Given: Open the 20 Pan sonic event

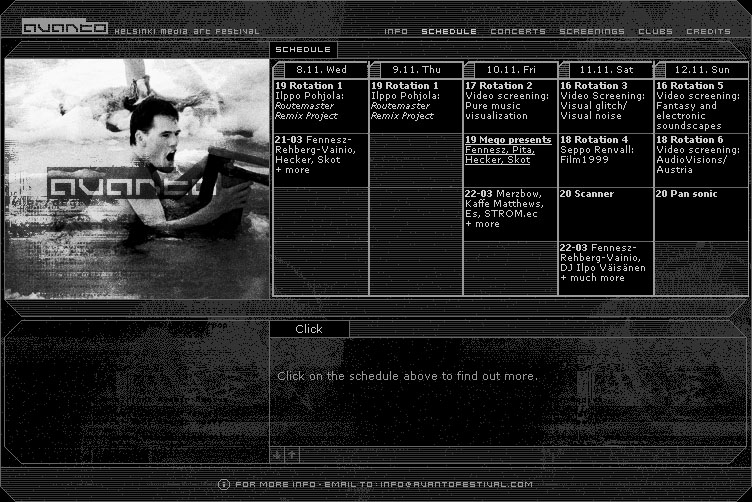Looking at the screenshot, I should click(x=701, y=214).
